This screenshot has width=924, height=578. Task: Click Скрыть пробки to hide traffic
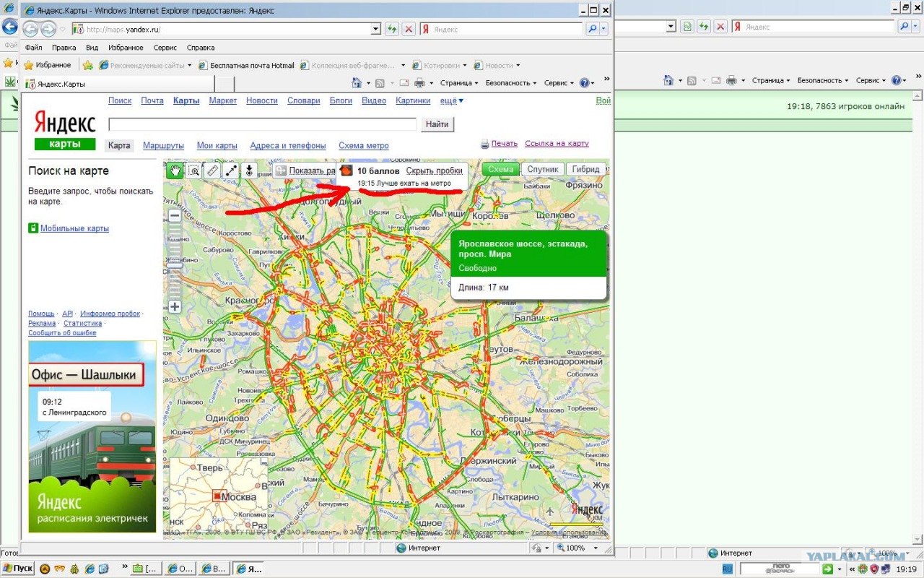click(x=434, y=171)
